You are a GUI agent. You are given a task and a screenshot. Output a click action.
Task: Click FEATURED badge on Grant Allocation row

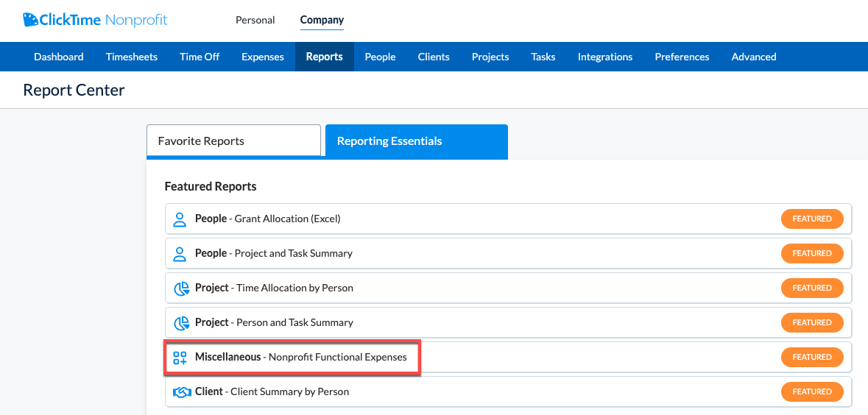pos(812,219)
